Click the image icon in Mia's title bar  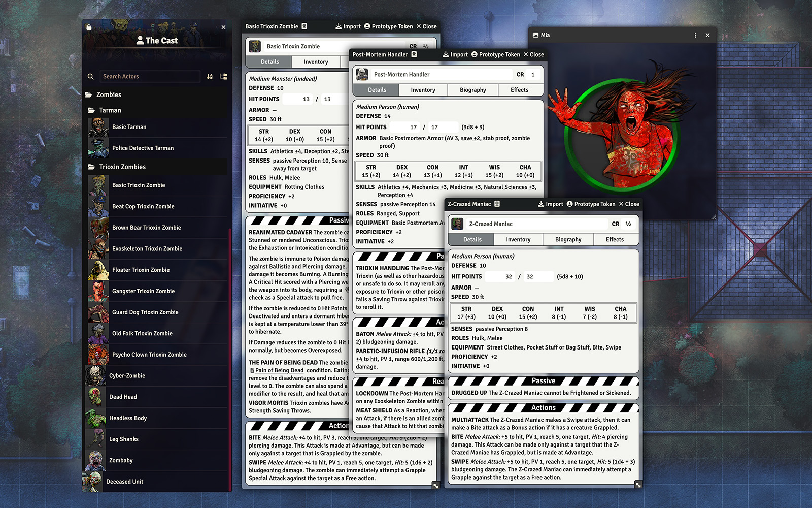(536, 35)
